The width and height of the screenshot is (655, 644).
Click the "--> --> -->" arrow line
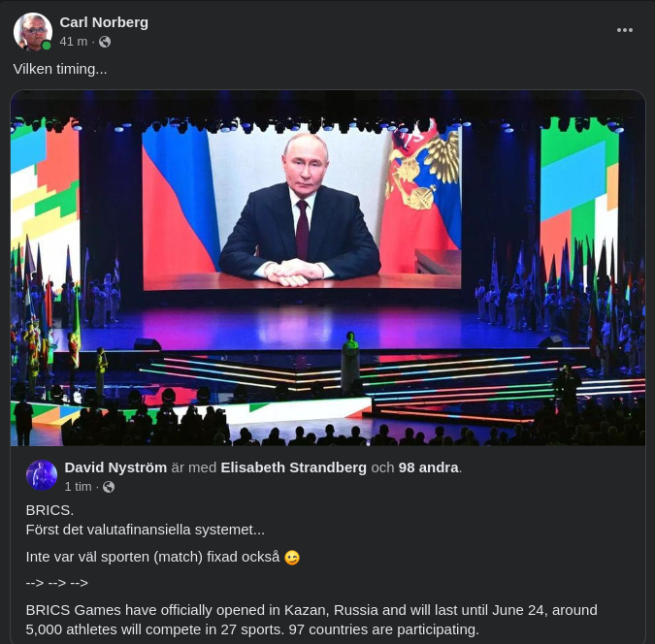pyautogui.click(x=56, y=583)
